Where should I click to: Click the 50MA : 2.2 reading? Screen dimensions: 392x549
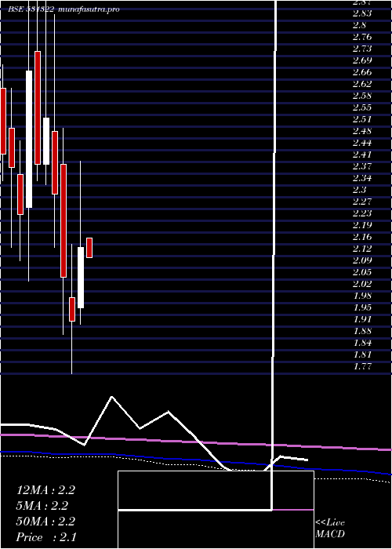[x=45, y=522]
